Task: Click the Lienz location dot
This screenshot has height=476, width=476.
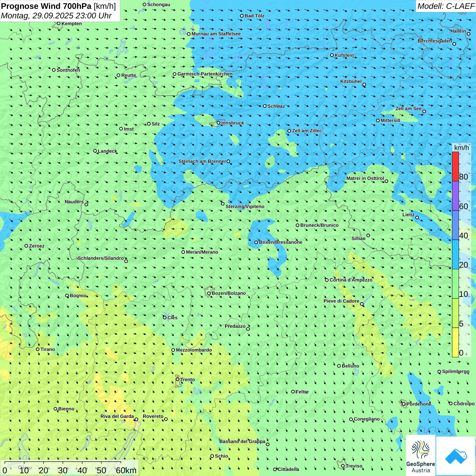Action: pyautogui.click(x=417, y=218)
